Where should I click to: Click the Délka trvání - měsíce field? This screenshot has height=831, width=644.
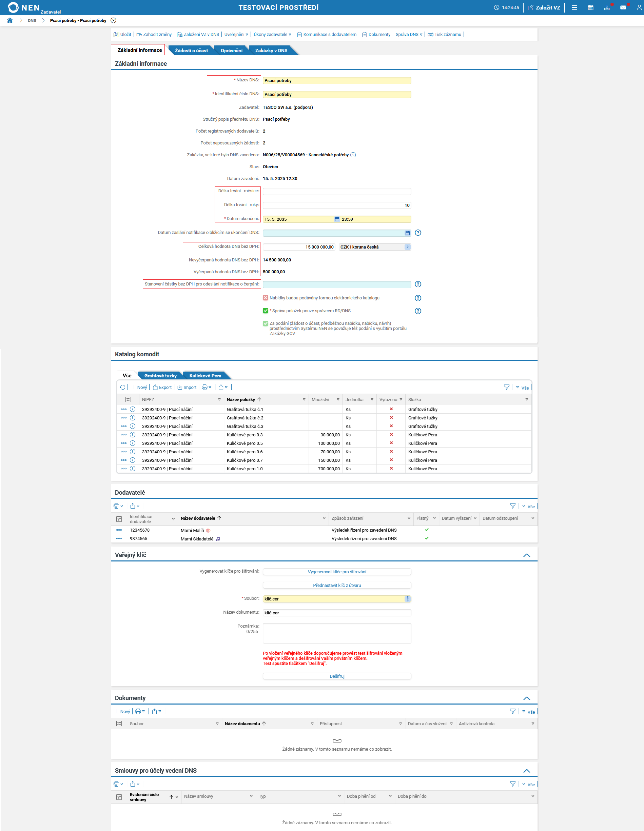[x=336, y=191]
